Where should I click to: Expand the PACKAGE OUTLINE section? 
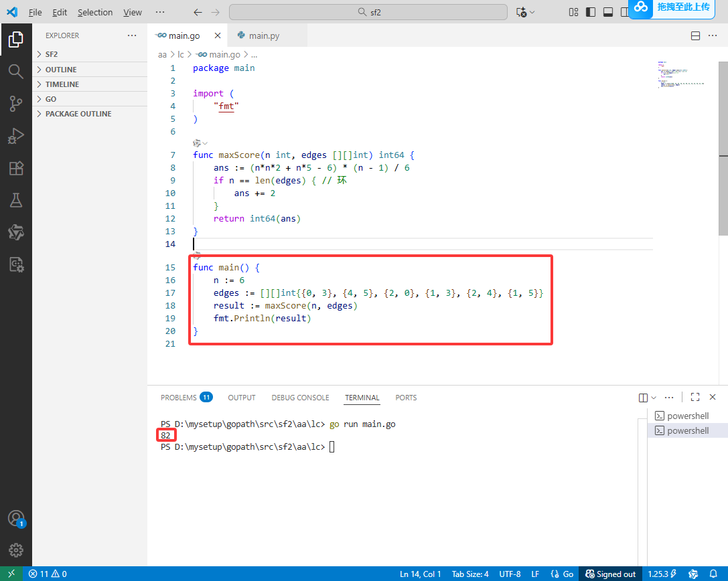[90, 114]
